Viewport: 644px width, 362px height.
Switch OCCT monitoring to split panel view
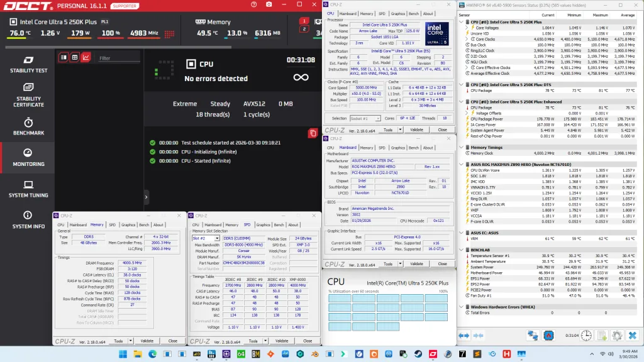pos(64,57)
